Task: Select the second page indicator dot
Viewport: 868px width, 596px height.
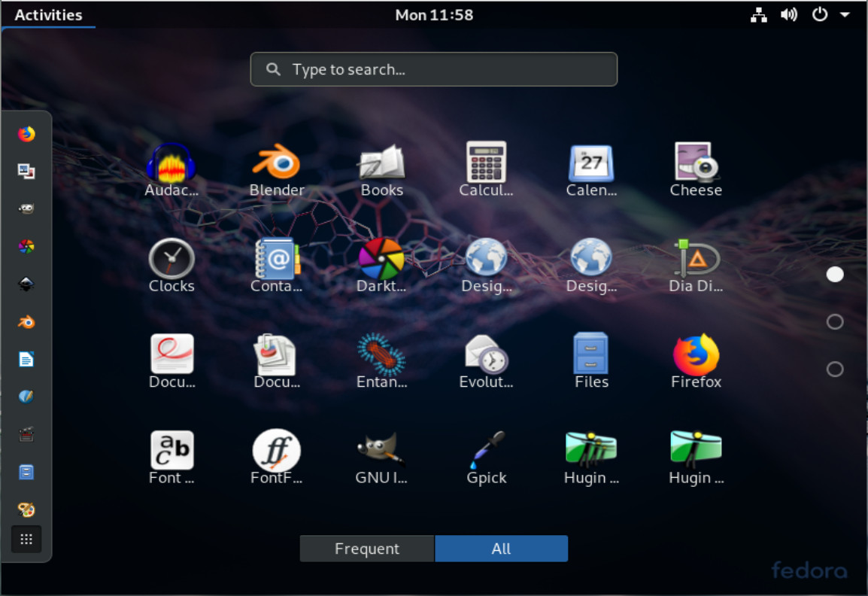Action: (835, 321)
